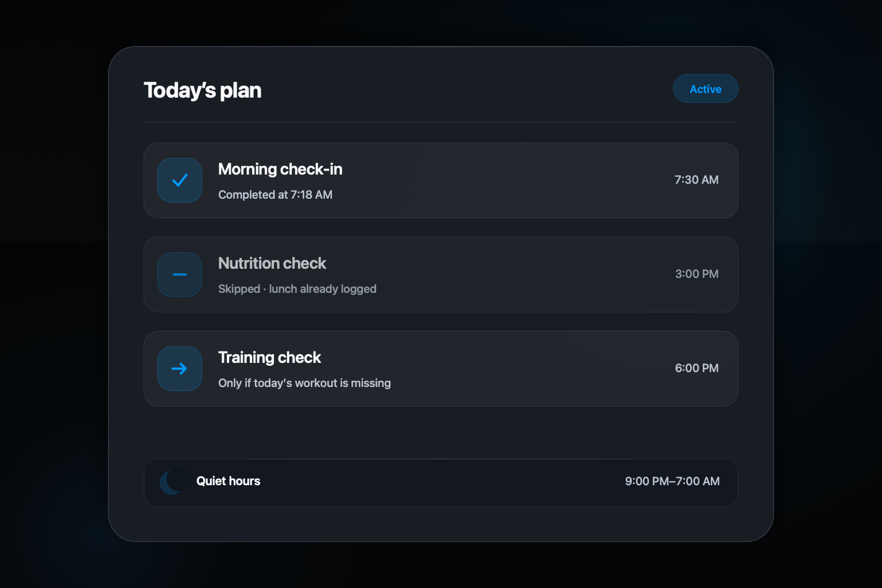Image resolution: width=882 pixels, height=588 pixels.
Task: Click the Today's plan heading
Action: point(203,90)
